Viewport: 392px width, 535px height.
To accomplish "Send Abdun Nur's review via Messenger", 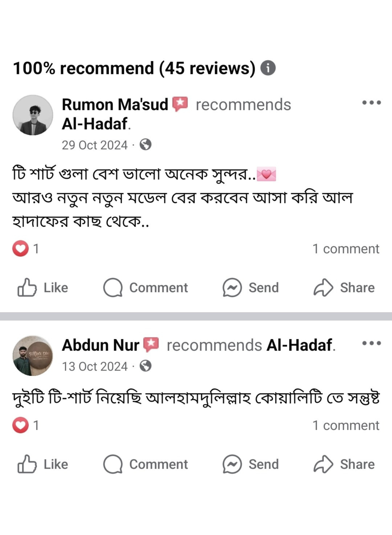I will click(251, 464).
